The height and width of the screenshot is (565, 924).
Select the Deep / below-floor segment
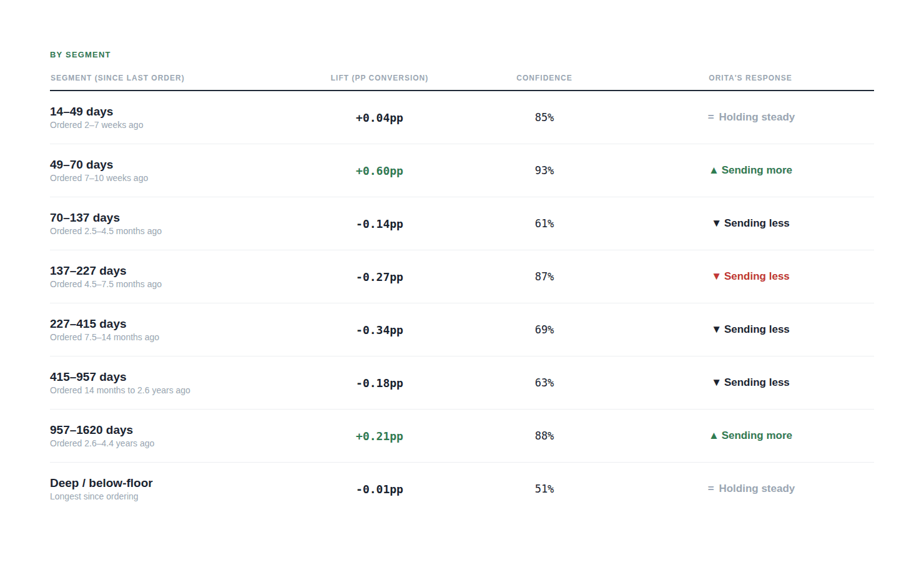pyautogui.click(x=462, y=489)
